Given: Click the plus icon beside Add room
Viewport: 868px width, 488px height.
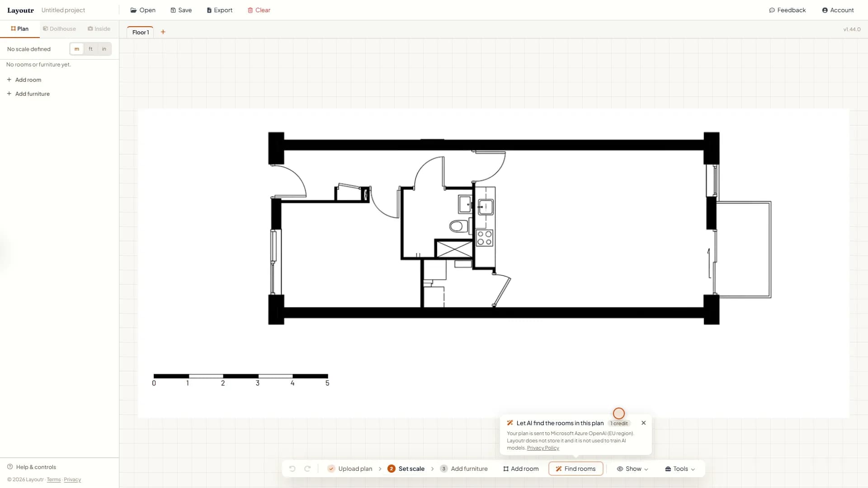Looking at the screenshot, I should (x=9, y=80).
